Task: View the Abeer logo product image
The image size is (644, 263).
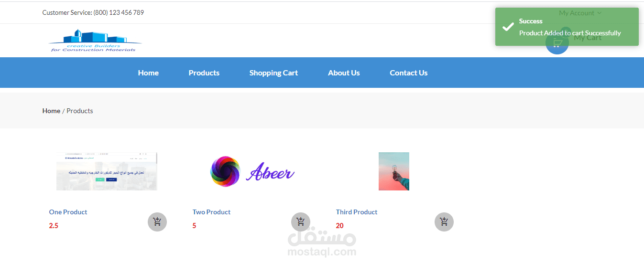Action: pyautogui.click(x=252, y=171)
